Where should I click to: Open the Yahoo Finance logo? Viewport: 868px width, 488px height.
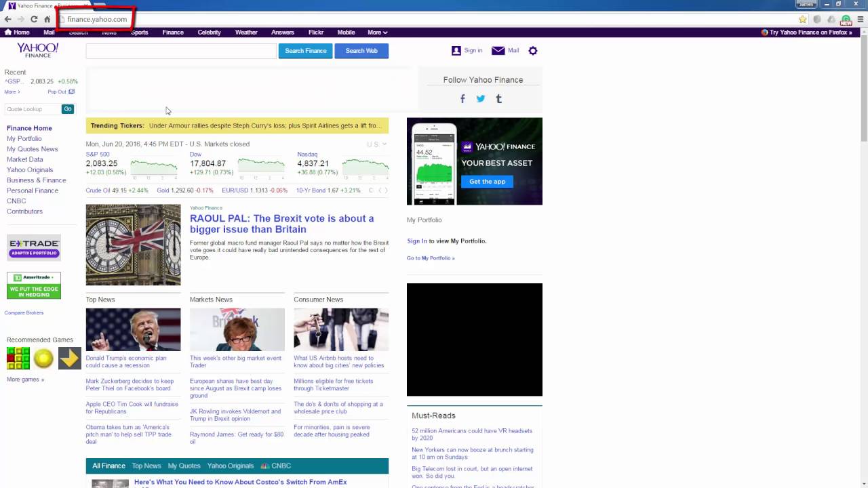[x=38, y=50]
